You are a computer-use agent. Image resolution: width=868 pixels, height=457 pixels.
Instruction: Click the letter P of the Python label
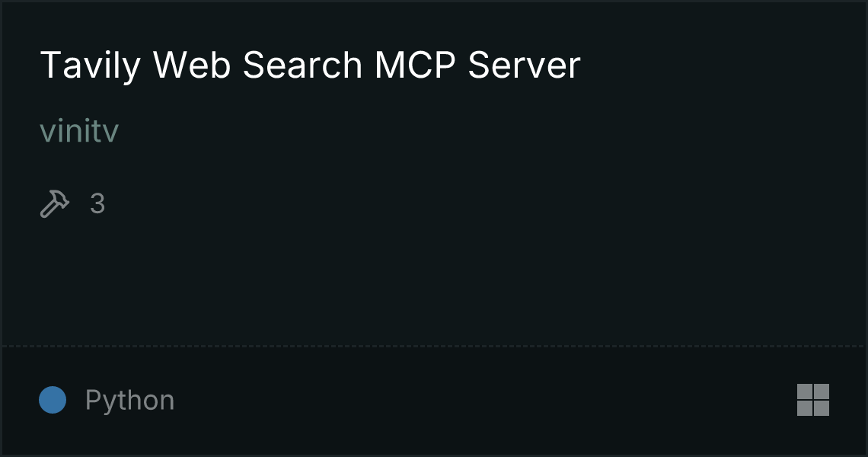[x=94, y=399]
